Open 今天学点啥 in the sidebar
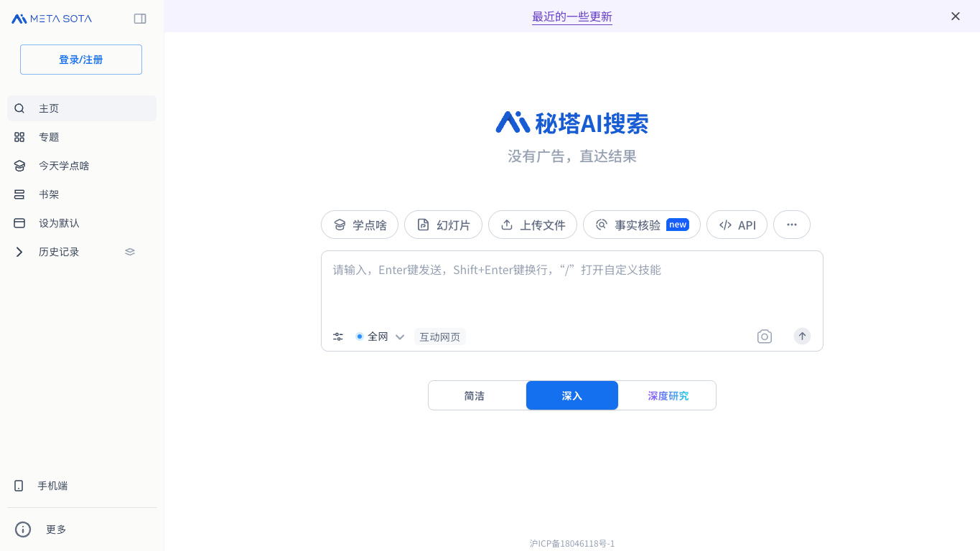The width and height of the screenshot is (980, 551). click(x=82, y=166)
